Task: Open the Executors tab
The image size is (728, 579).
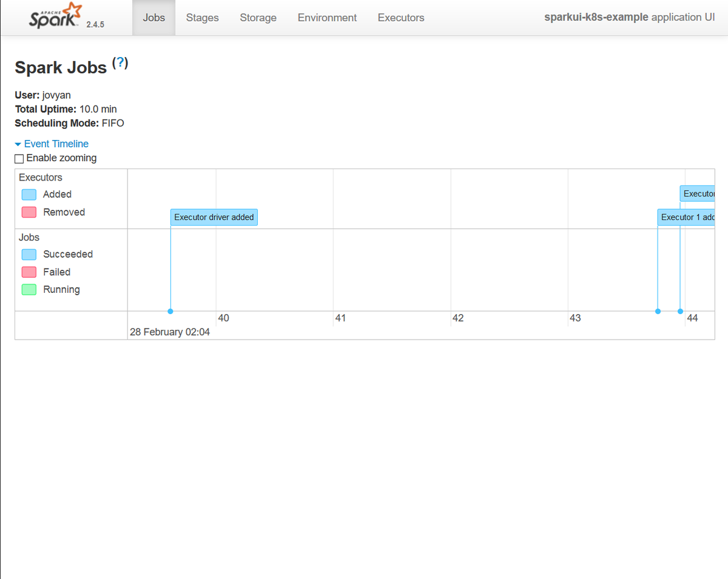Action: (x=400, y=18)
